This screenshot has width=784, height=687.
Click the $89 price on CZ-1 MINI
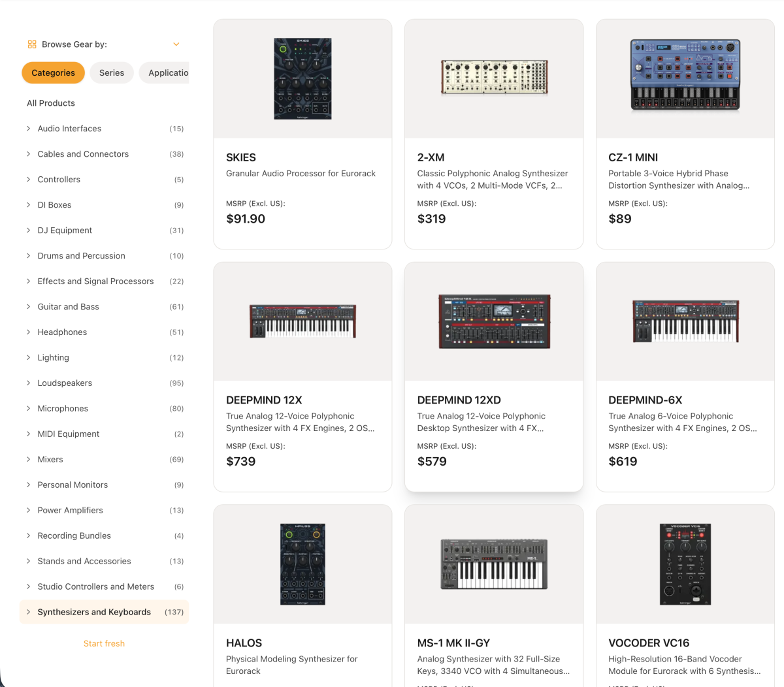[620, 219]
